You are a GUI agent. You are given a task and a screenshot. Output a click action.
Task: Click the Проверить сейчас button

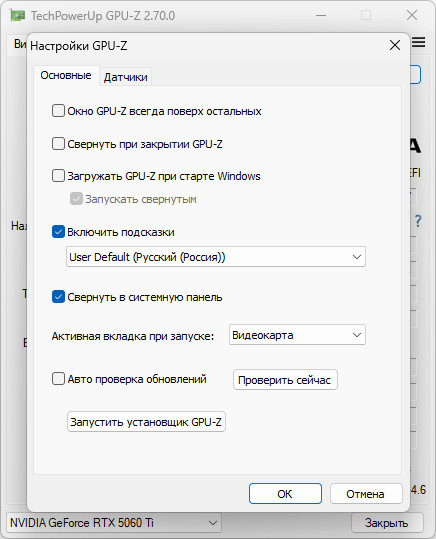tap(285, 380)
